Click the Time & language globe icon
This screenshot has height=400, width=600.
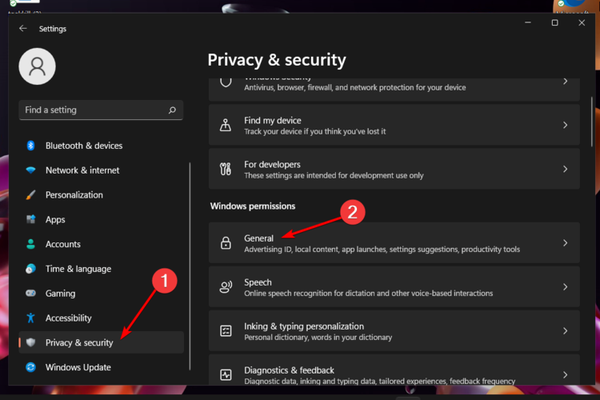pos(31,269)
